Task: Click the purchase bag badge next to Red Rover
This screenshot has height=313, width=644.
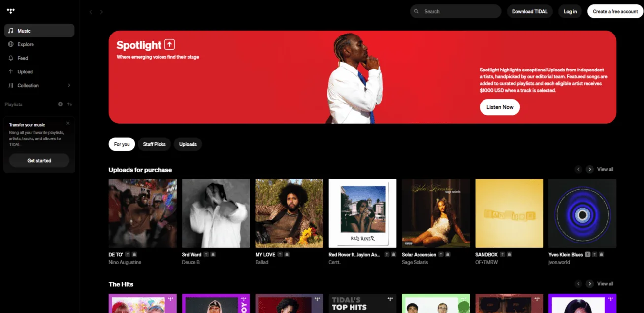Action: (394, 255)
